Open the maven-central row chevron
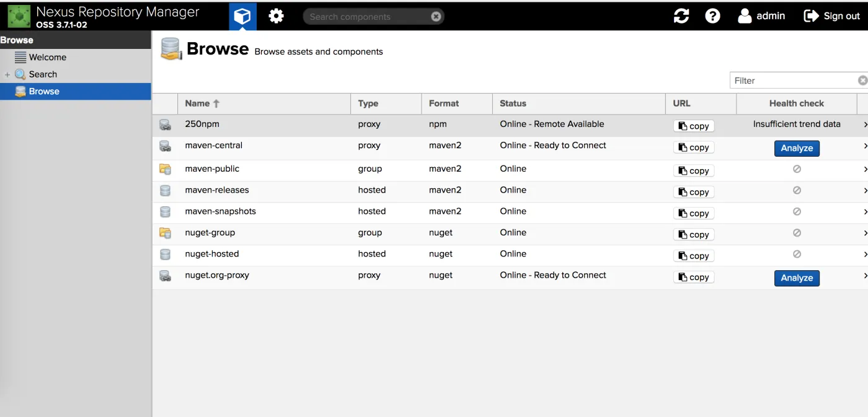 865,147
